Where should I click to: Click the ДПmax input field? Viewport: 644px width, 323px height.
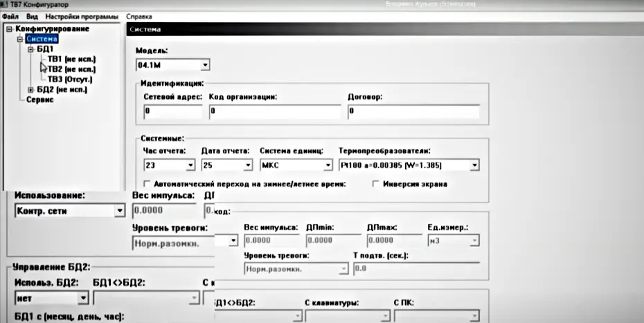click(x=394, y=240)
